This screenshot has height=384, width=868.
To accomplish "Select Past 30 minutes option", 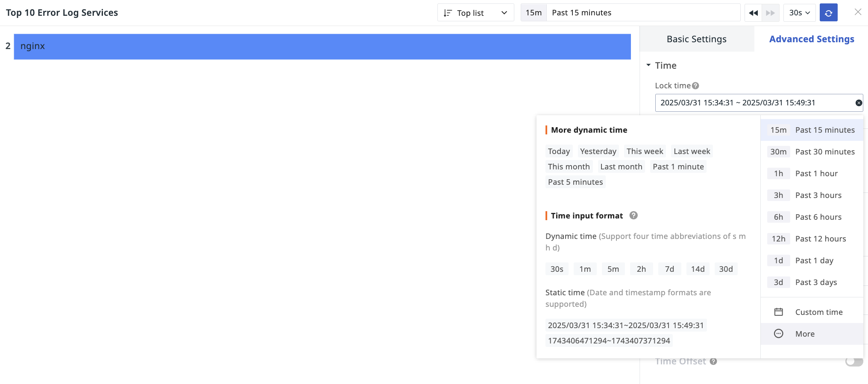I will [x=812, y=151].
